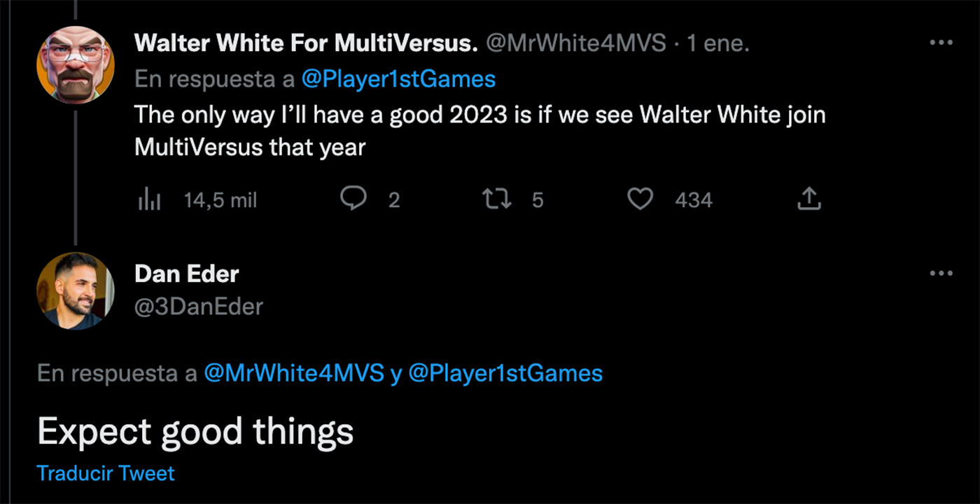Image resolution: width=980 pixels, height=504 pixels.
Task: Click the share upload icon
Action: coord(808,199)
